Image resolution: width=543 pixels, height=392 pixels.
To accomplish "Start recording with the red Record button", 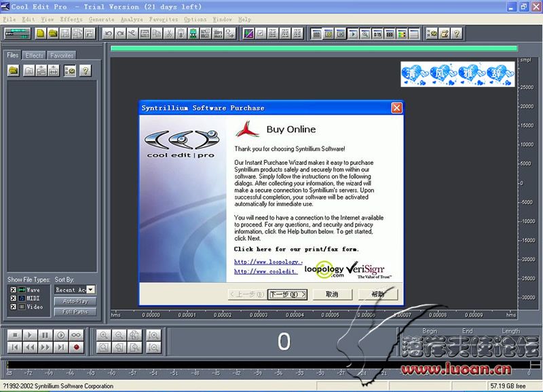I will coord(76,347).
